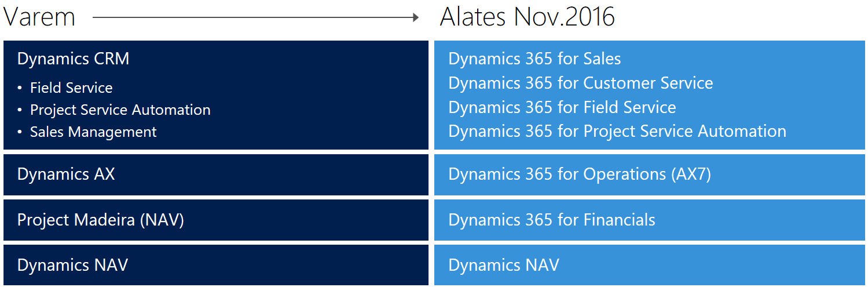Select the dark navy Dynamics NAV box
This screenshot has width=868, height=287.
coord(216,265)
